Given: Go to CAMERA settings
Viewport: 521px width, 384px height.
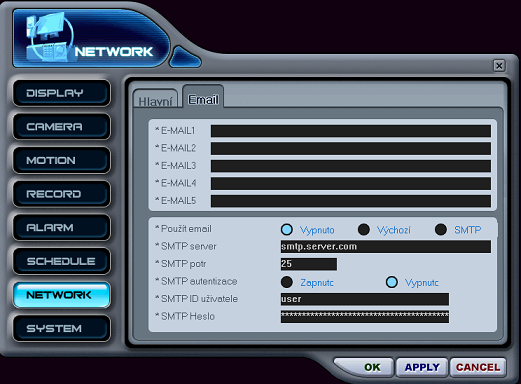Looking at the screenshot, I should click(x=62, y=127).
